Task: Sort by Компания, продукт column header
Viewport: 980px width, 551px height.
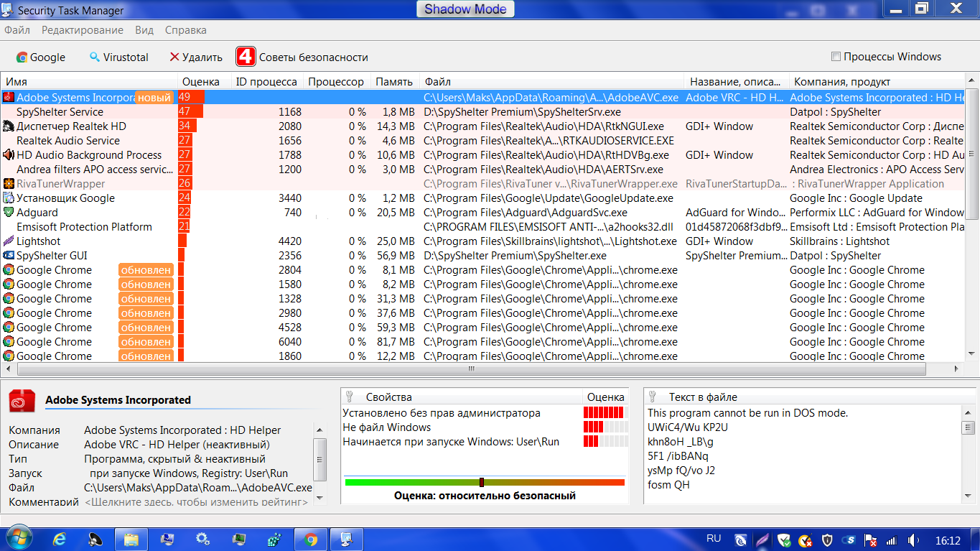Action: (x=877, y=82)
